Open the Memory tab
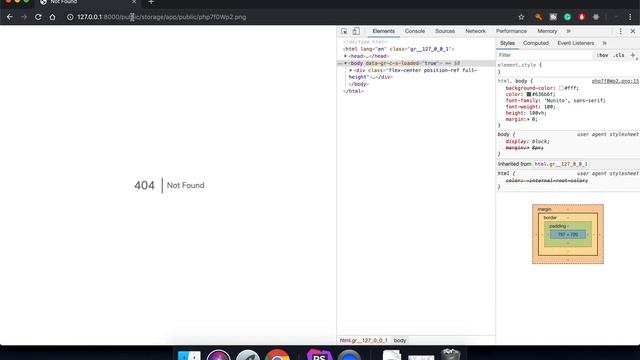 pyautogui.click(x=547, y=31)
